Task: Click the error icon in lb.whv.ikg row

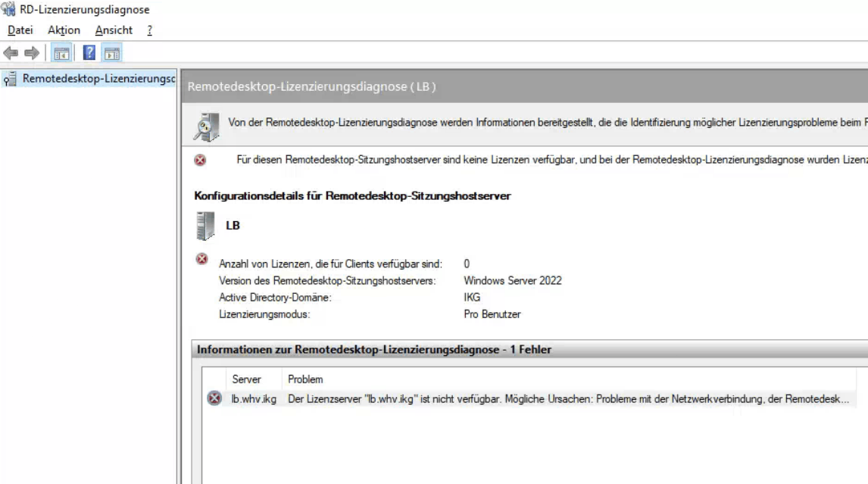Action: [214, 398]
